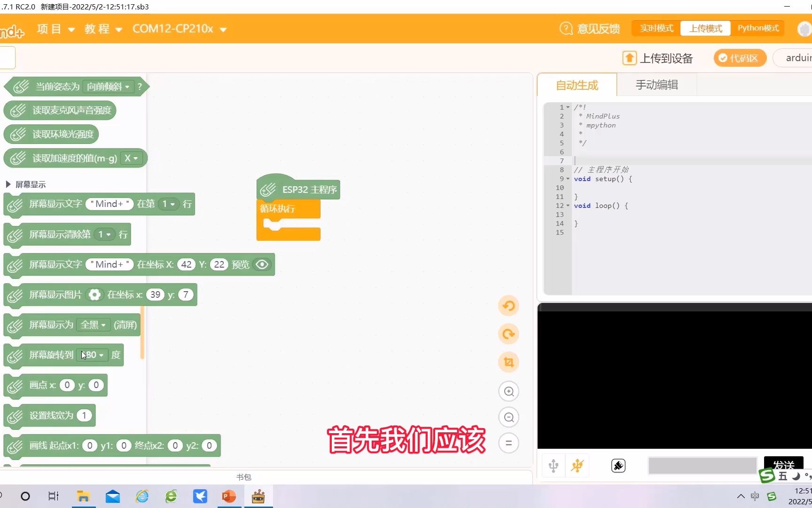The width and height of the screenshot is (812, 508).
Task: Reset workspace zoom with equals icon
Action: [x=508, y=443]
